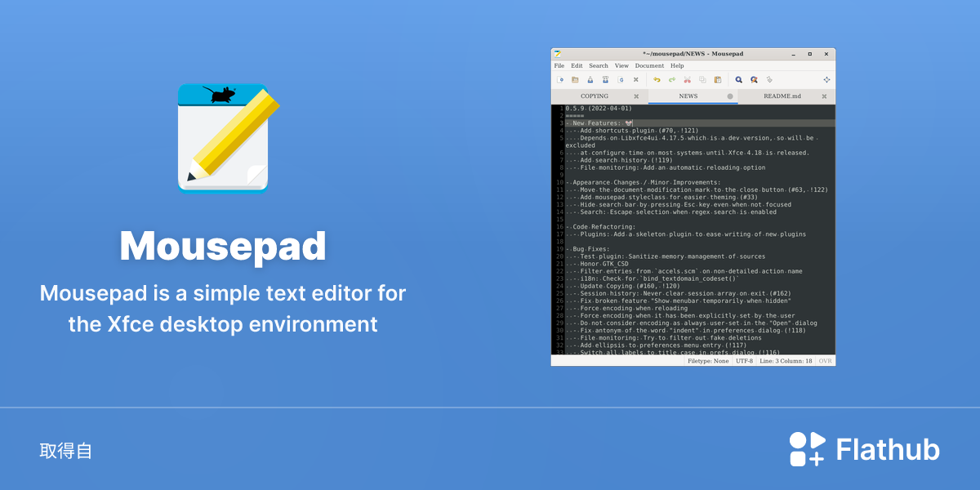Click the Go To line toolbar icon

[x=769, y=80]
